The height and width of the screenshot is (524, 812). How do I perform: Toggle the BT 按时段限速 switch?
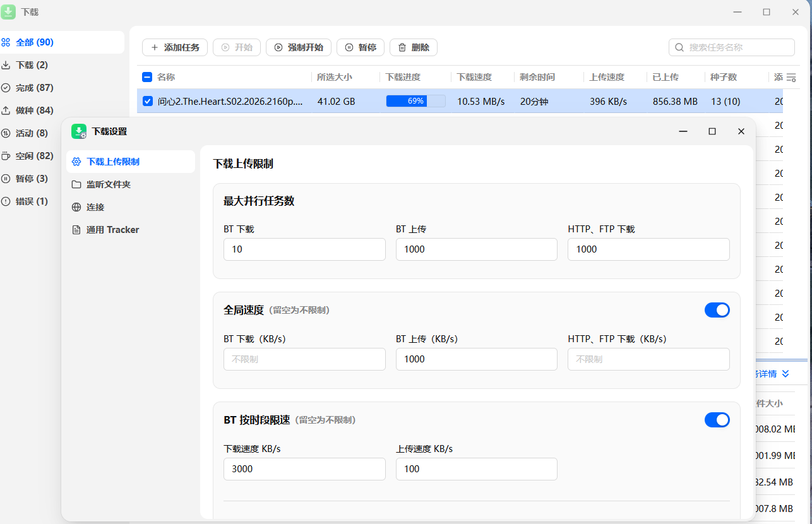[717, 420]
